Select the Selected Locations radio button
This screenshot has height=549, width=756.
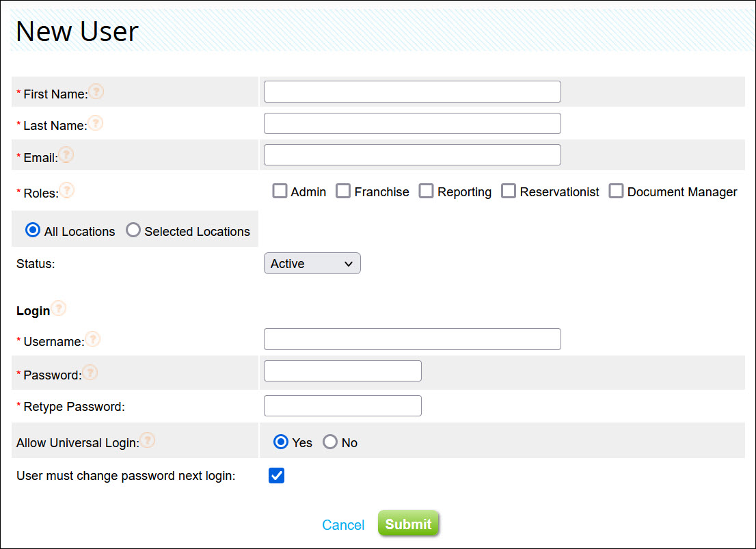click(133, 230)
